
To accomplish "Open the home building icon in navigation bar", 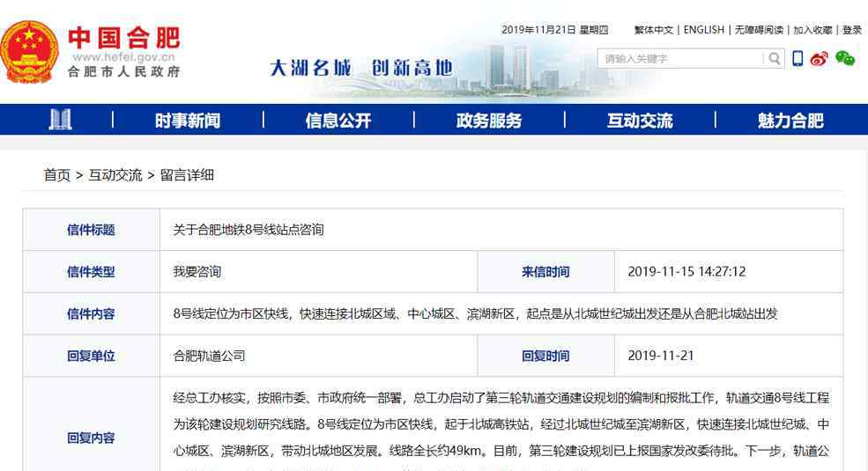I will (60, 120).
